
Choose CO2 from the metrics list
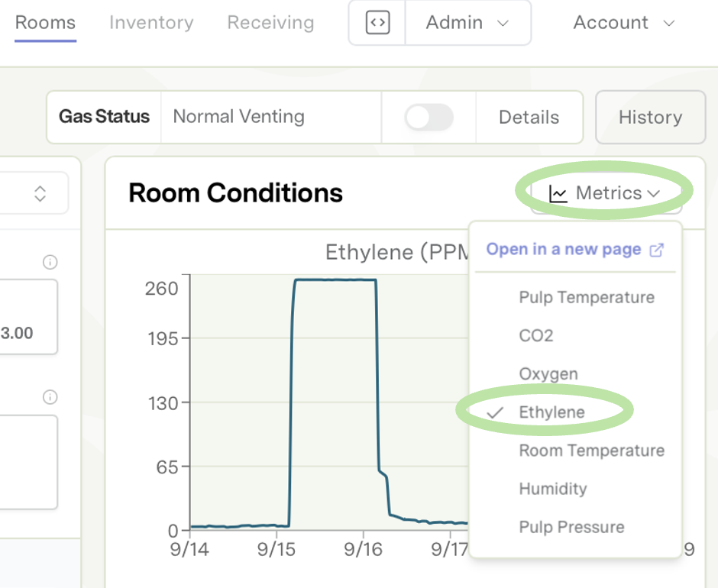[x=535, y=336]
